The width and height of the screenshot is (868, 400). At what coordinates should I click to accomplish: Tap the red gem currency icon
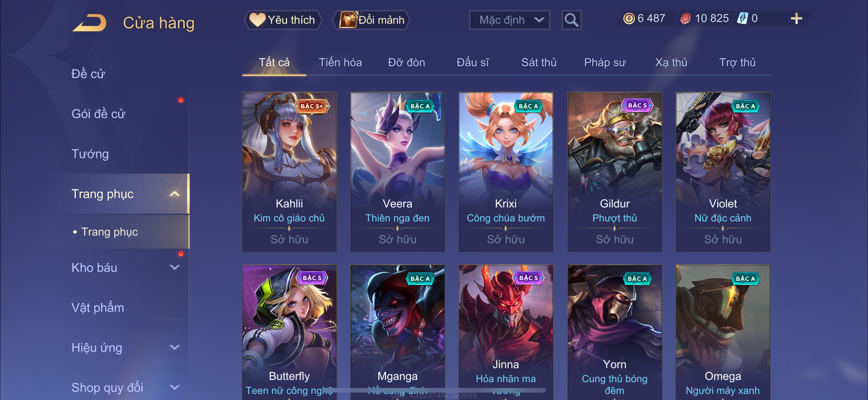point(685,19)
